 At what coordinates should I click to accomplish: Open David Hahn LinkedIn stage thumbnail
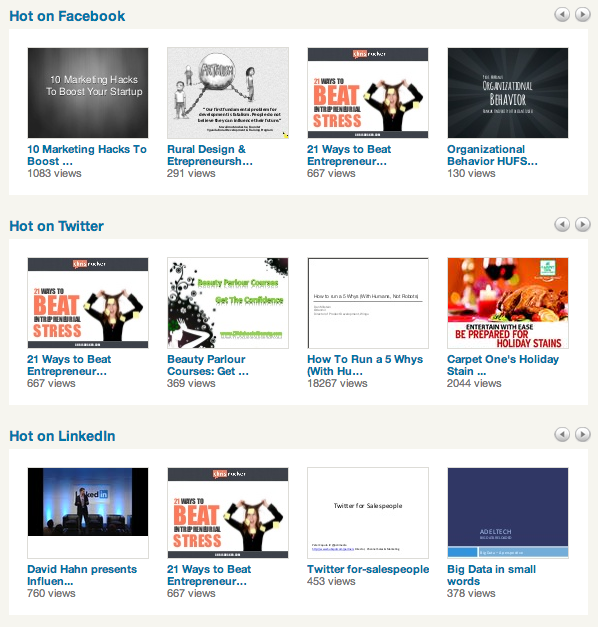click(x=88, y=513)
